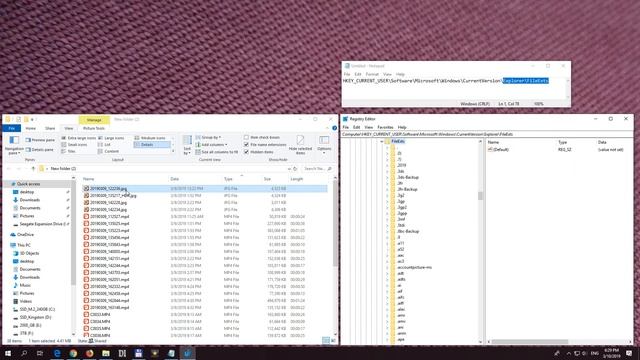
Task: Click Registry Editor address path bar
Action: coord(487,134)
